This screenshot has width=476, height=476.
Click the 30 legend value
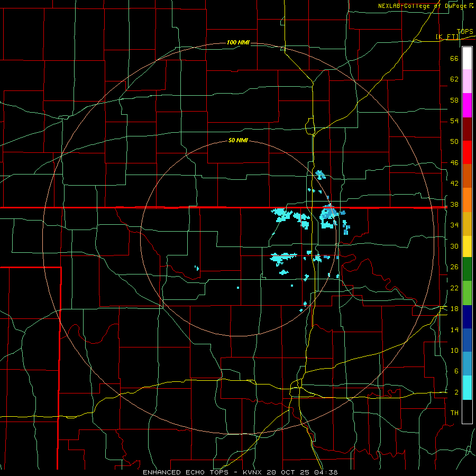tap(454, 246)
